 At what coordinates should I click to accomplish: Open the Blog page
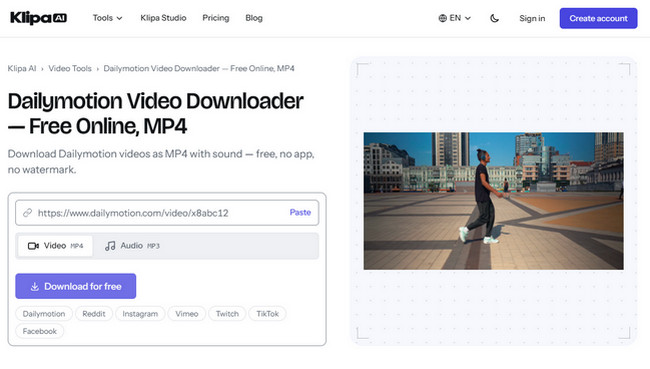point(254,18)
